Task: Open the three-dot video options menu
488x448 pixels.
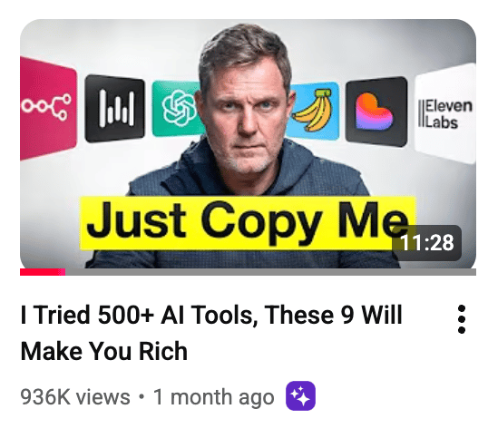Action: click(x=462, y=319)
